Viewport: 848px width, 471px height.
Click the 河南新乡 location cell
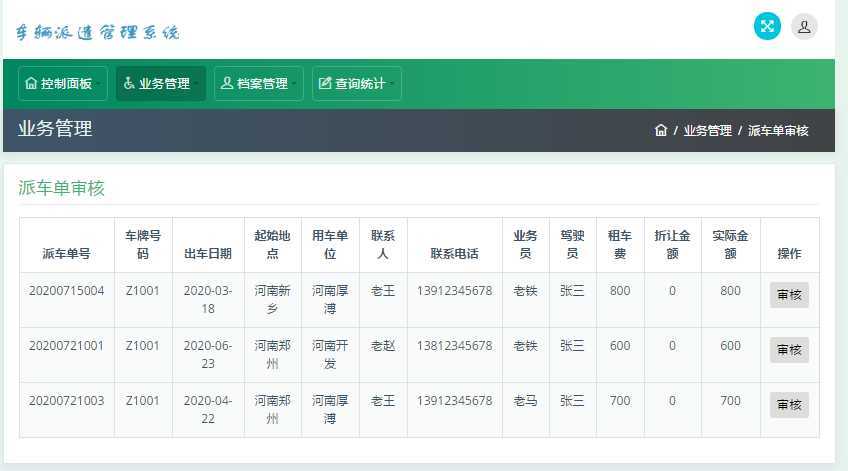pos(273,300)
